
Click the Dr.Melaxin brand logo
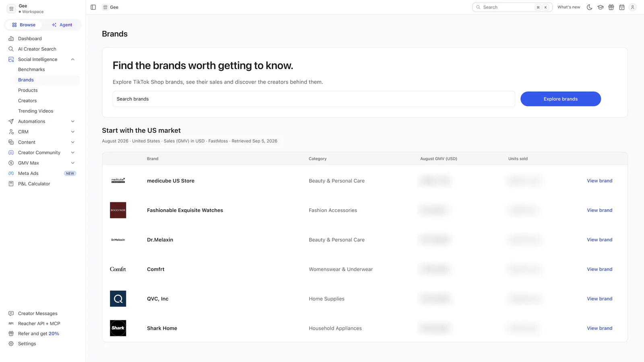(x=118, y=240)
